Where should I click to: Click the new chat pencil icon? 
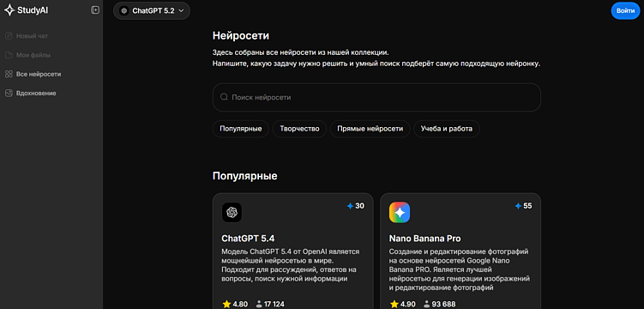9,36
